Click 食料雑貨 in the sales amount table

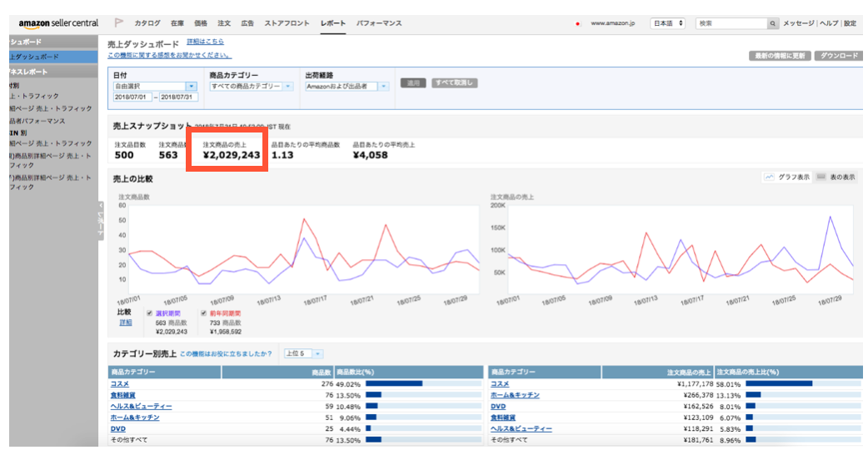[x=503, y=417]
